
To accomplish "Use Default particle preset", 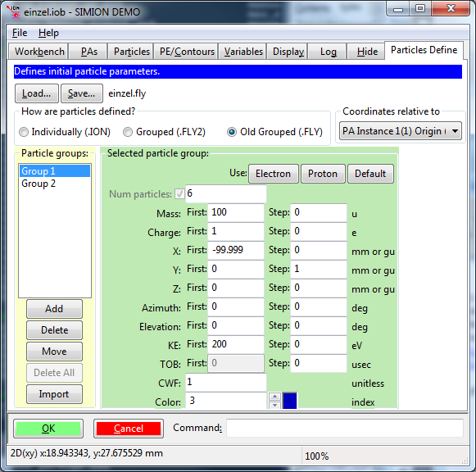I will (370, 174).
